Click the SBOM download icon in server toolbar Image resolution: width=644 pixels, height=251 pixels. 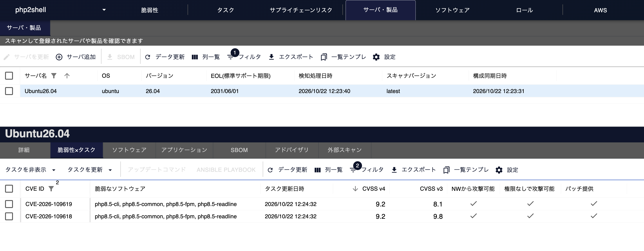point(110,57)
